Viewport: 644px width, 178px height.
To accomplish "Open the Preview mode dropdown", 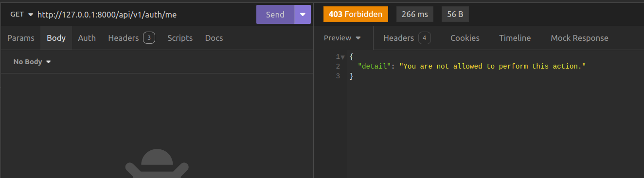I will pos(343,38).
